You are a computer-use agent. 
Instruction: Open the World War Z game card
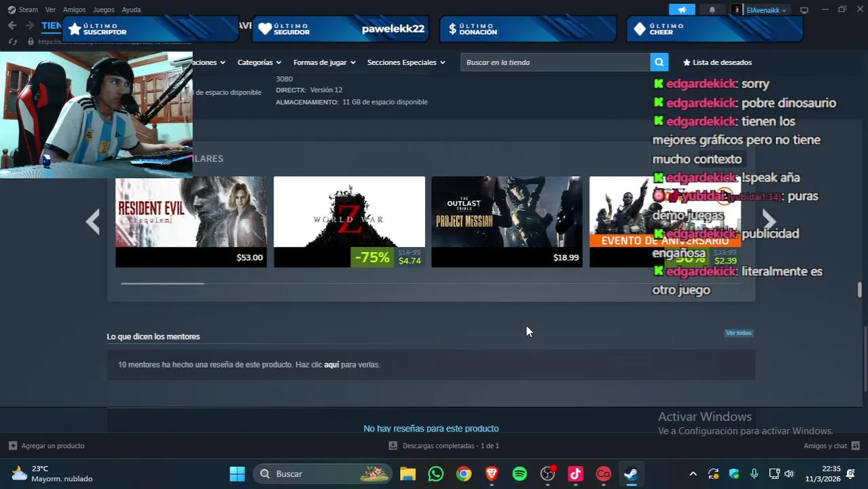click(x=349, y=221)
